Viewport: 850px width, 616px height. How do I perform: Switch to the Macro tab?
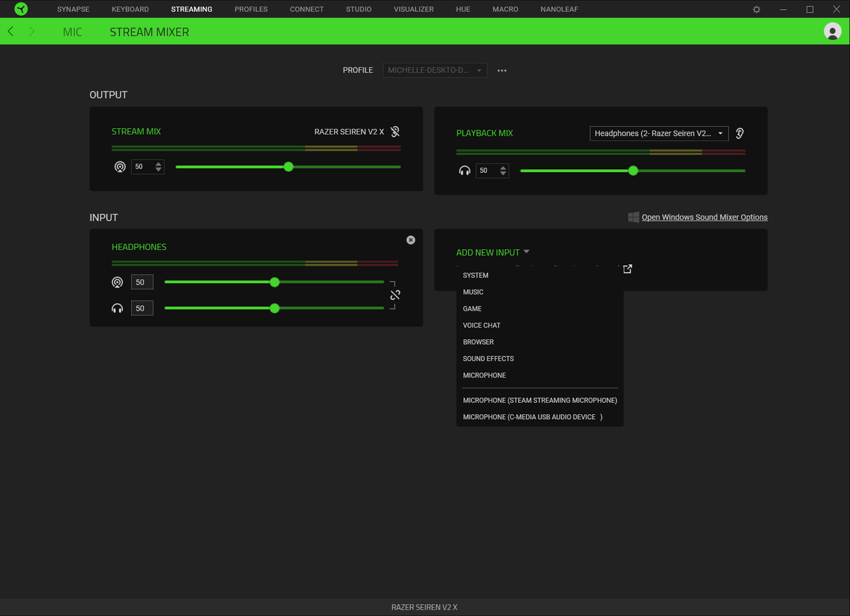point(506,9)
